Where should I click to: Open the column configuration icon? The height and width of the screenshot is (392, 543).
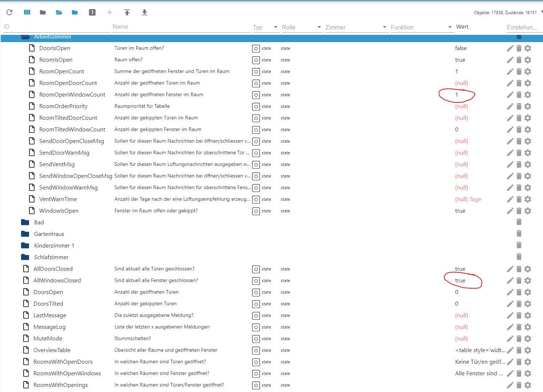click(x=27, y=12)
